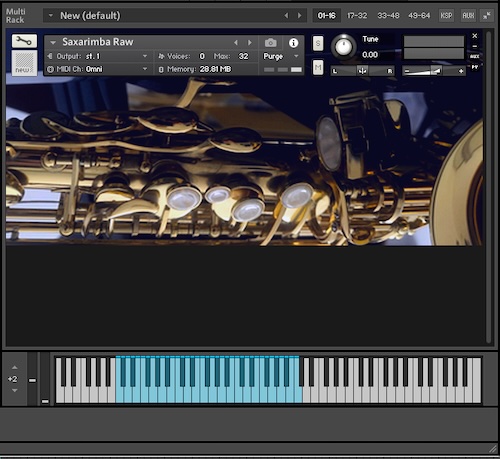Click the snapshot camera icon
Screen dimensions: 500x459
tap(271, 43)
